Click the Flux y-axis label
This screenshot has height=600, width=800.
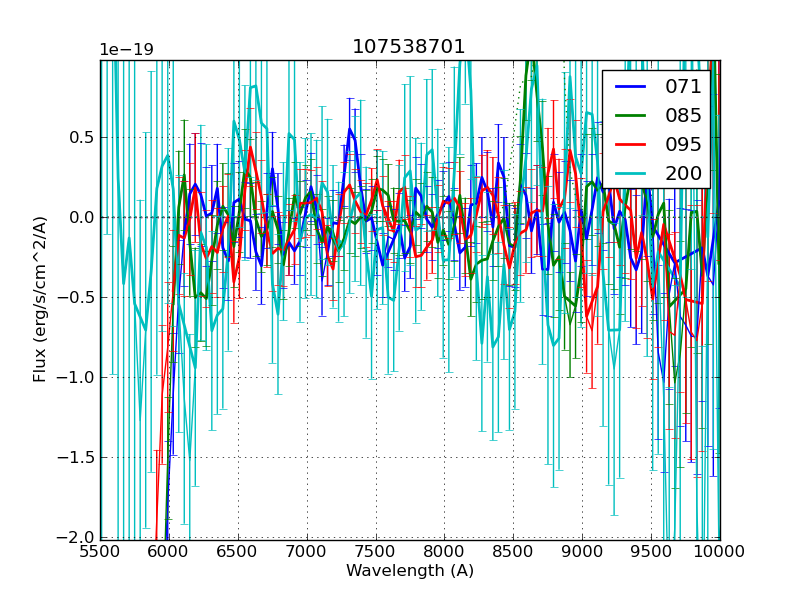click(40, 299)
